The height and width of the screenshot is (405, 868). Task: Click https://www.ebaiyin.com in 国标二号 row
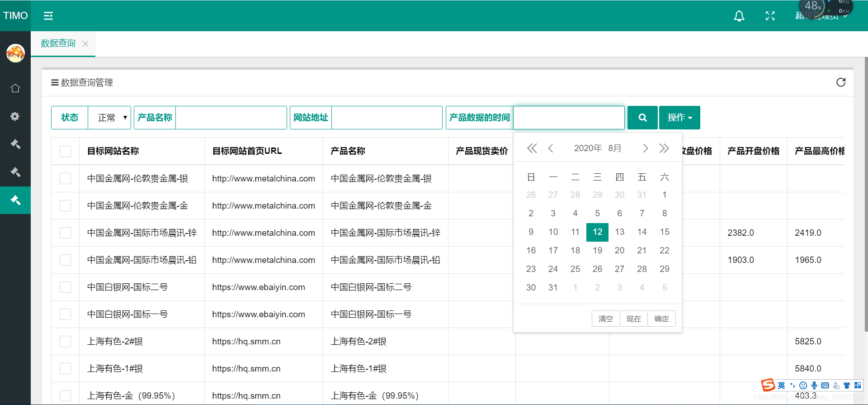coord(259,287)
